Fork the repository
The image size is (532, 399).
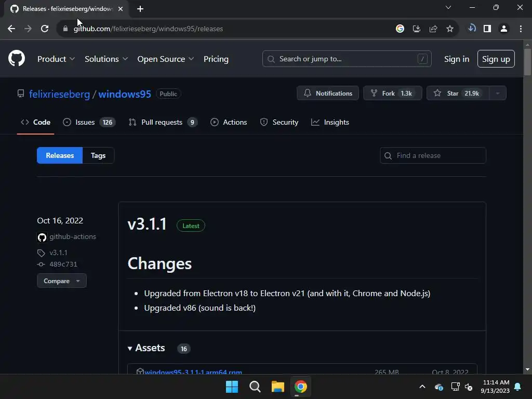coord(393,93)
